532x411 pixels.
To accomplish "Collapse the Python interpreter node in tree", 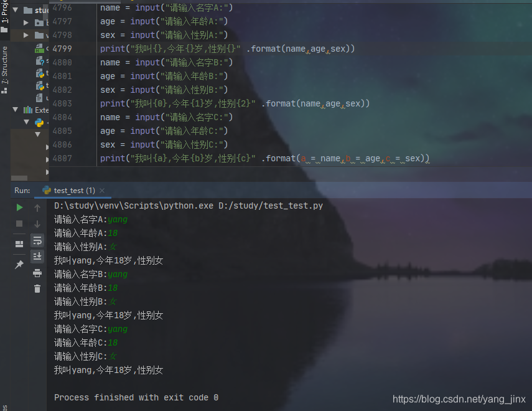I will coord(27,122).
